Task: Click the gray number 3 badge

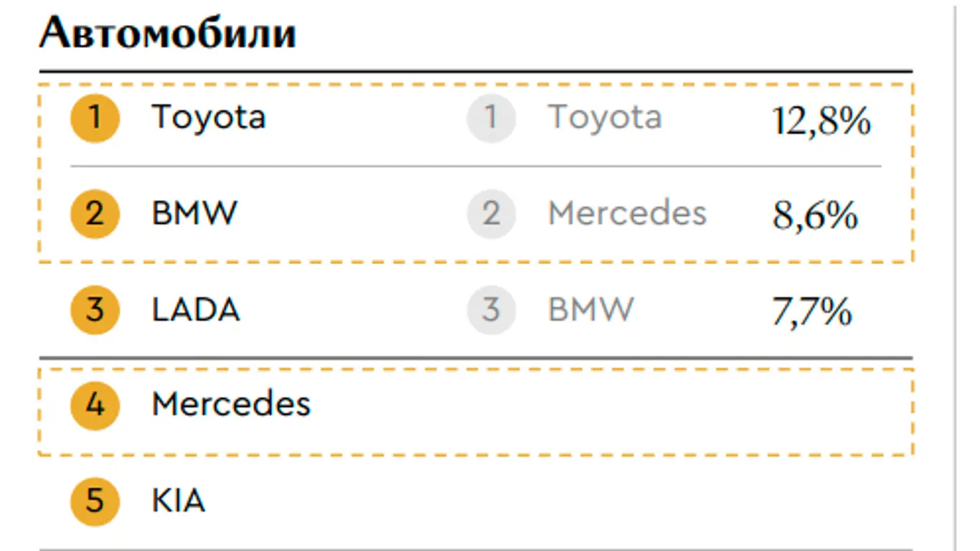Action: click(x=491, y=309)
